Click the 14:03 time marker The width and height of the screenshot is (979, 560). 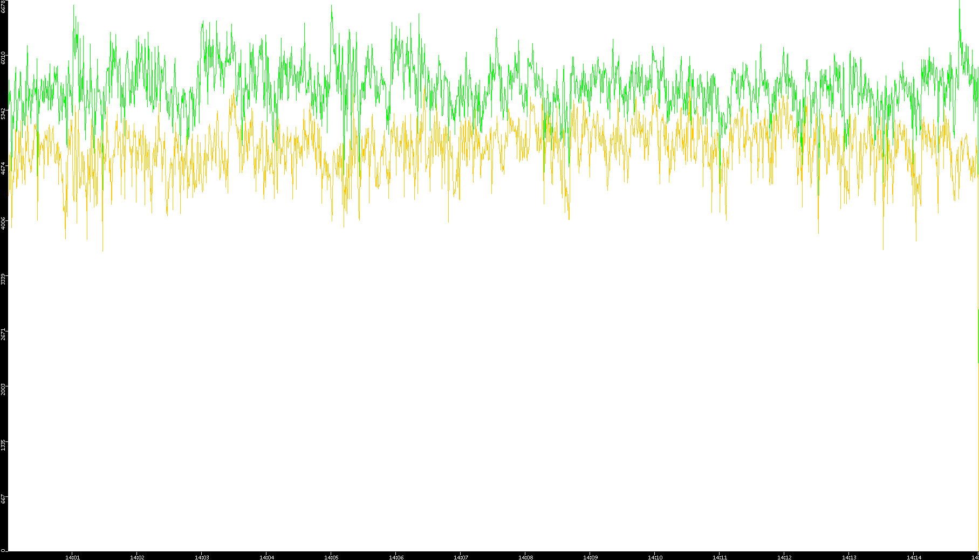click(202, 557)
